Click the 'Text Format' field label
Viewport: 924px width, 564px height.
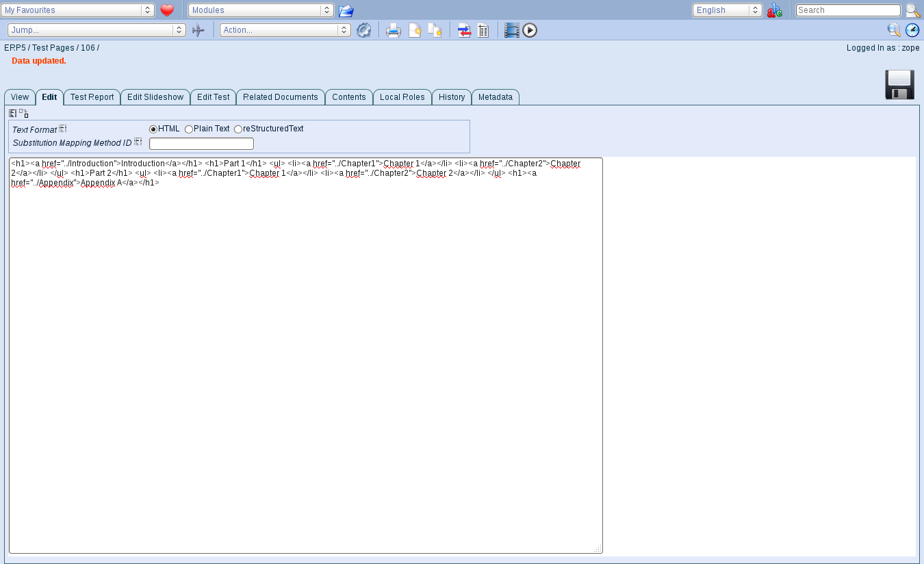click(x=34, y=130)
